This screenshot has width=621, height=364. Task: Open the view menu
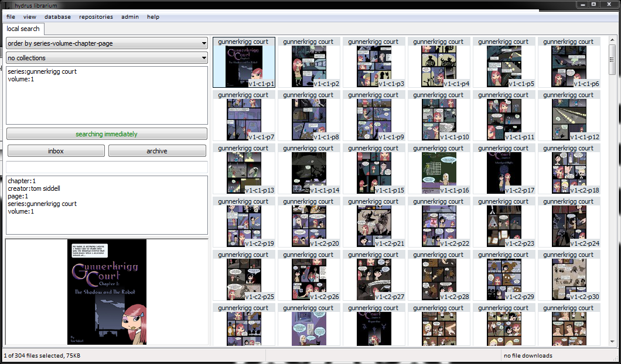coord(30,16)
